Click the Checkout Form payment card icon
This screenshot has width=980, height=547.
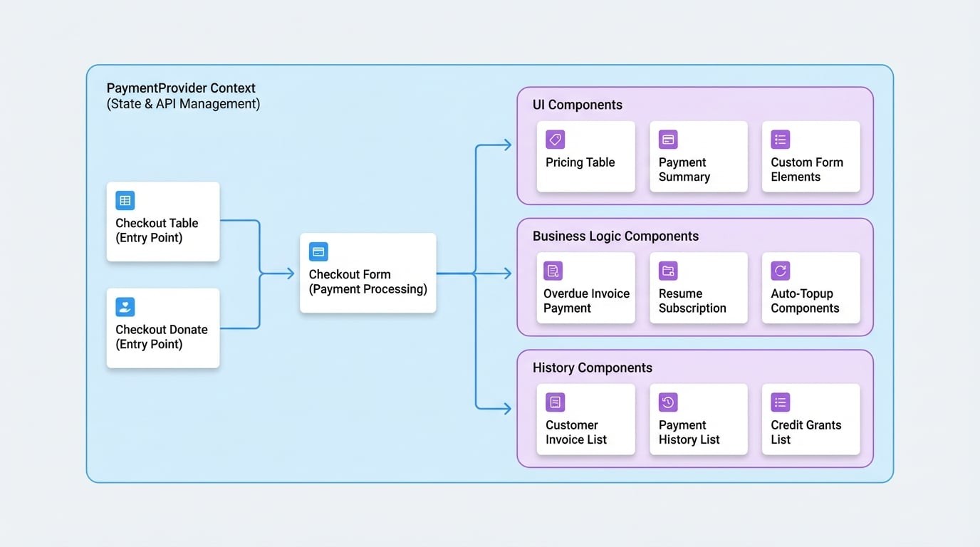[318, 251]
